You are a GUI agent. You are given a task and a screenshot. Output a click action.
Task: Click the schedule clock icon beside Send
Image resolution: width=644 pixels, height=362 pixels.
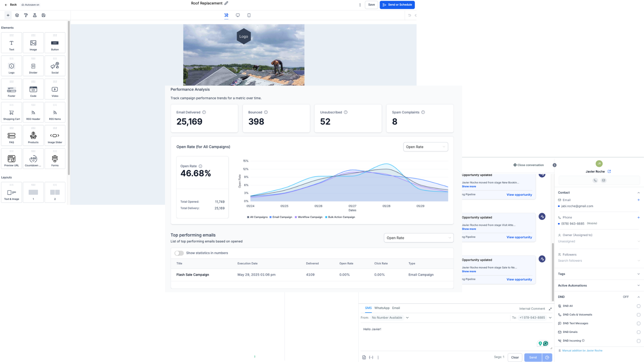(x=547, y=358)
